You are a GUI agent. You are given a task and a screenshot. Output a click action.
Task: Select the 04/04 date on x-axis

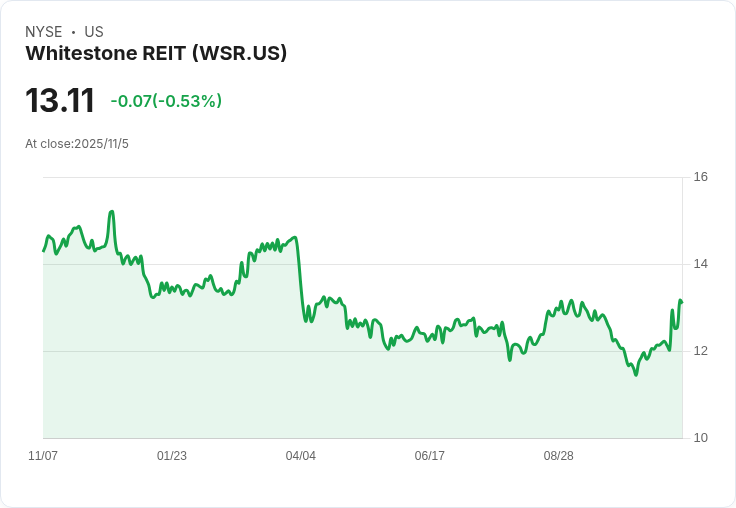click(x=301, y=456)
